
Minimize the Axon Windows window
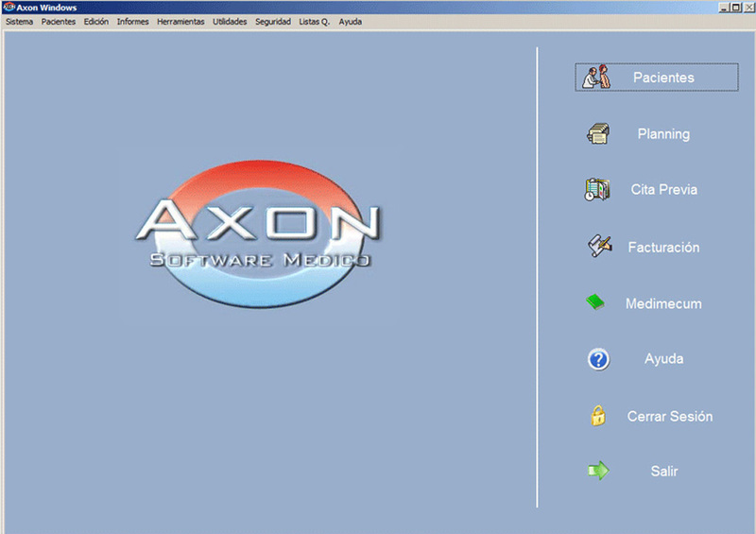[723, 8]
